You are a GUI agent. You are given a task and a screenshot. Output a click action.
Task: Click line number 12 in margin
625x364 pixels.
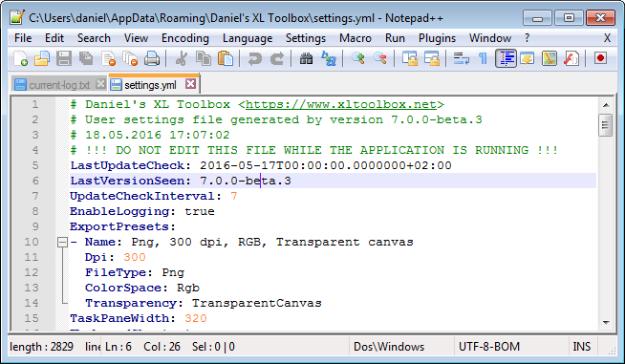coord(32,272)
